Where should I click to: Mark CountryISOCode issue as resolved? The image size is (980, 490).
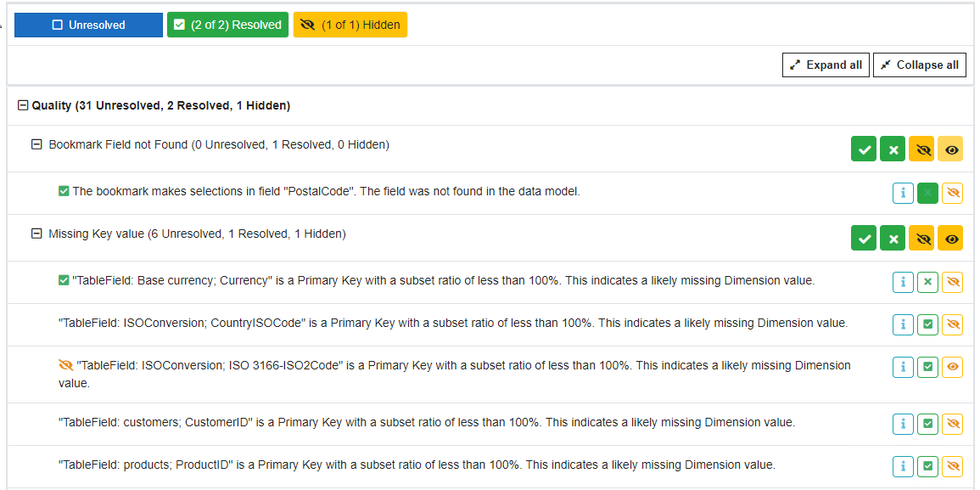point(927,324)
